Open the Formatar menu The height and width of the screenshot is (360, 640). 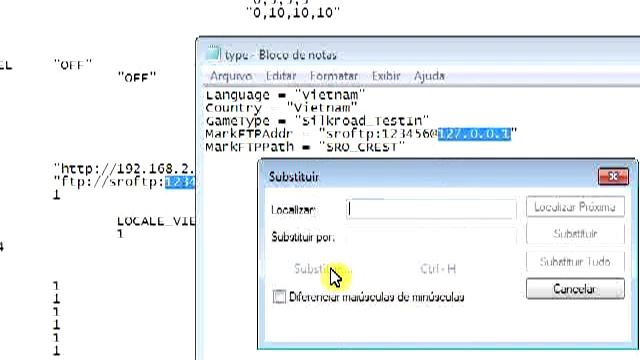[x=333, y=76]
